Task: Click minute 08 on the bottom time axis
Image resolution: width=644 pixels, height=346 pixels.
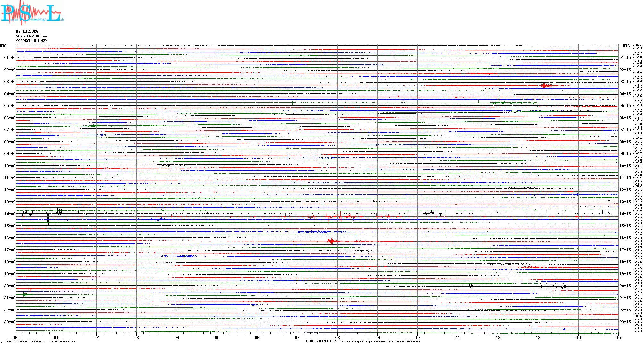Action: coord(337,337)
